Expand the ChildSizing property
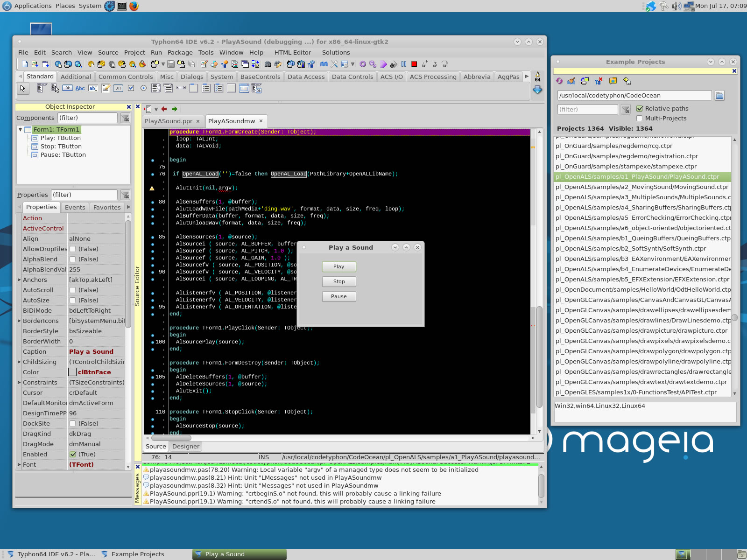Screen dimensions: 747x560 point(19,362)
